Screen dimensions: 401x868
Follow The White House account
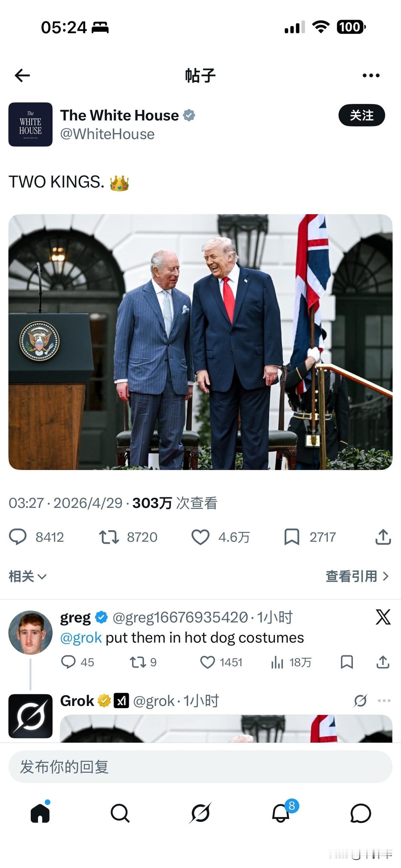point(362,115)
